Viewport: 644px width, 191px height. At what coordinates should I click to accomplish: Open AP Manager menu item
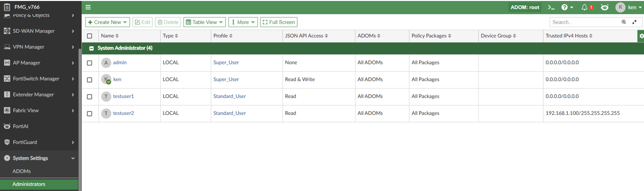tap(39, 63)
